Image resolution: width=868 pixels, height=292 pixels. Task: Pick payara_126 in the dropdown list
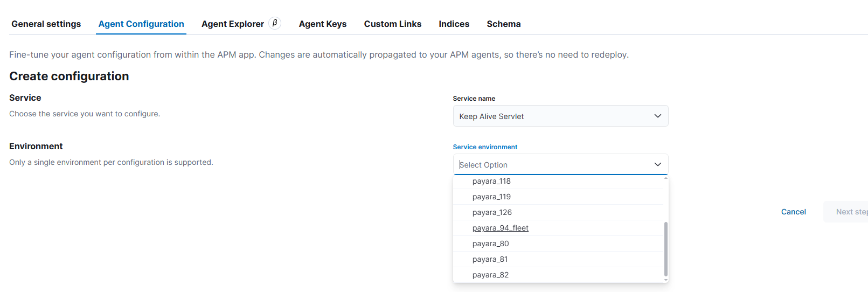[x=492, y=212]
